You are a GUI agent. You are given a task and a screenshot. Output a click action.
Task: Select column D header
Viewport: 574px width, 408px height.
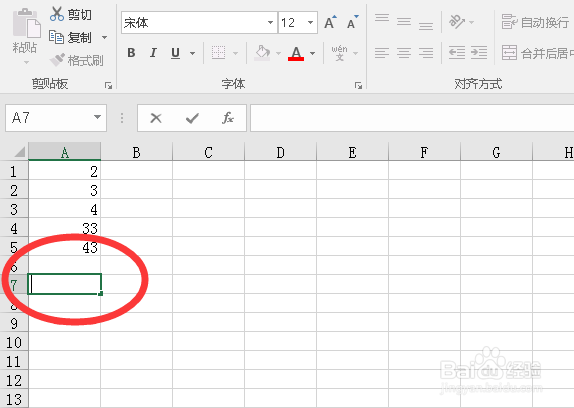pos(280,151)
